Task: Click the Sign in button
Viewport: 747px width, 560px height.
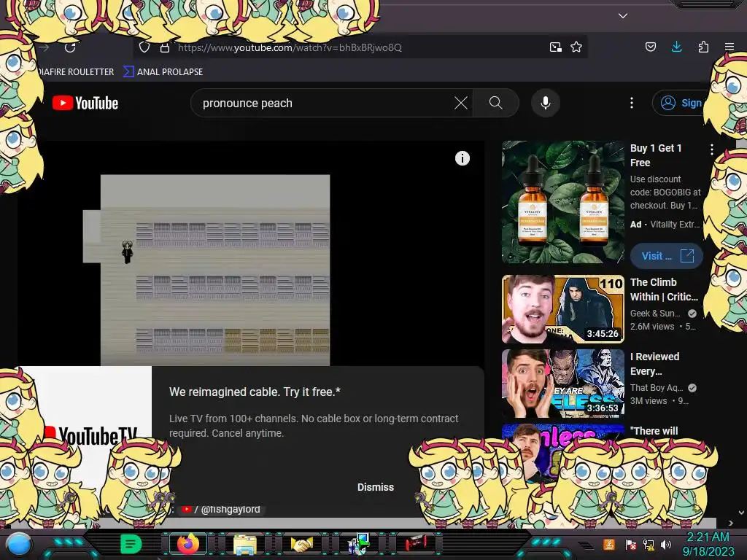Action: coord(681,103)
